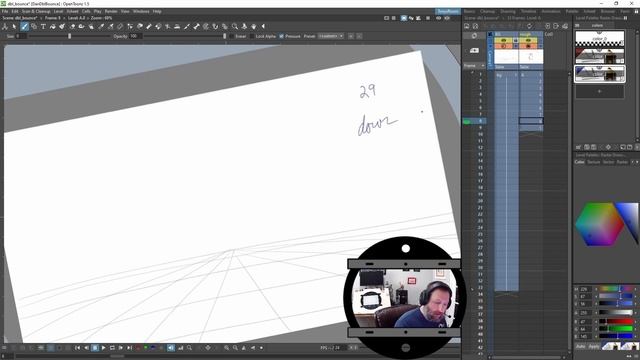Click the remove preset minus button
Viewport: 640px width, 360px height.
coord(359,36)
